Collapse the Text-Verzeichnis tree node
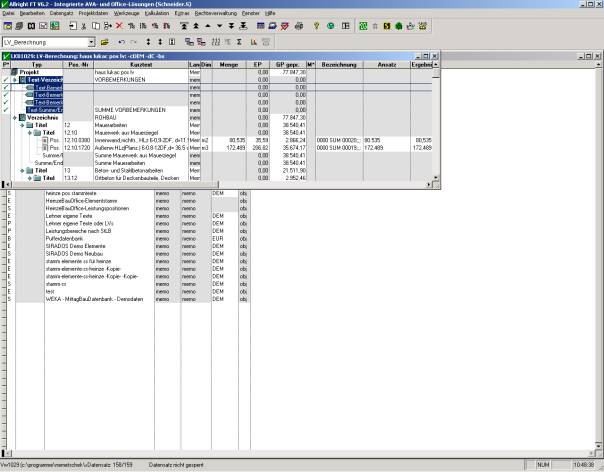This screenshot has width=604, height=472. [x=15, y=80]
